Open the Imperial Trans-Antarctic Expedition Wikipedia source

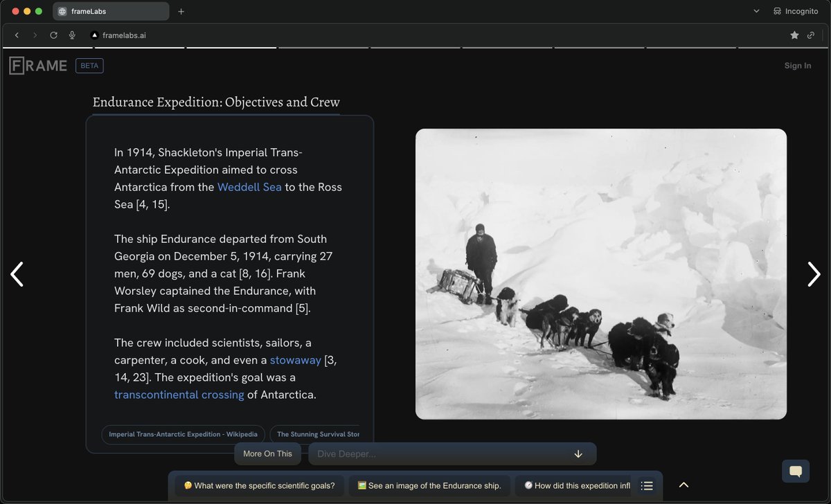182,435
